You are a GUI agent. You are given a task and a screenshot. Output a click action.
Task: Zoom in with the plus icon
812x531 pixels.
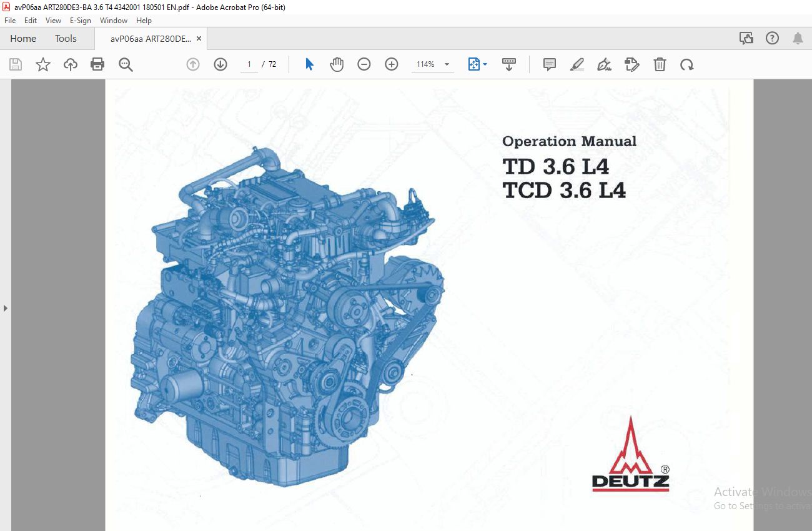(x=392, y=64)
